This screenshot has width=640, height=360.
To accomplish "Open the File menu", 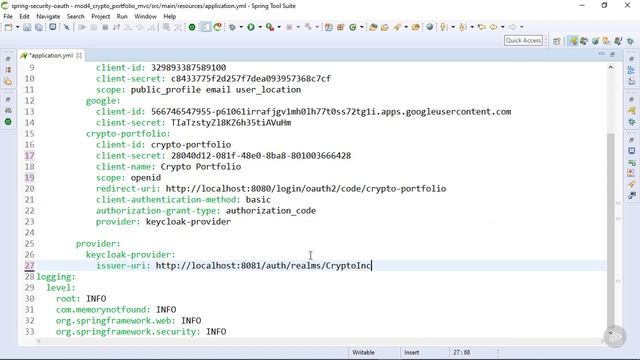I will [x=8, y=16].
